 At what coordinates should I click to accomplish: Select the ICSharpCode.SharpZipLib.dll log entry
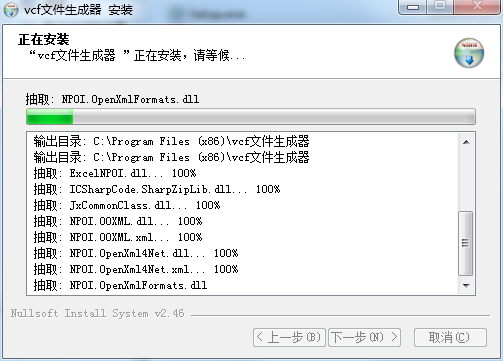157,189
